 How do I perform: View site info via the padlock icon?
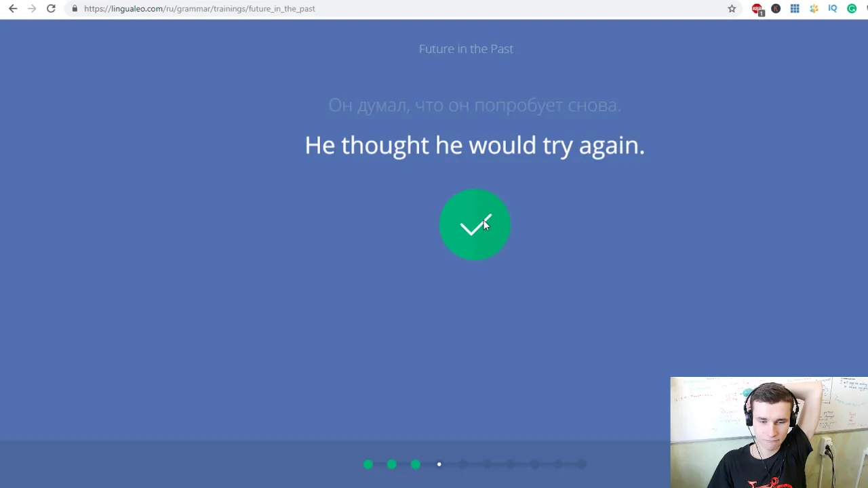pyautogui.click(x=75, y=9)
